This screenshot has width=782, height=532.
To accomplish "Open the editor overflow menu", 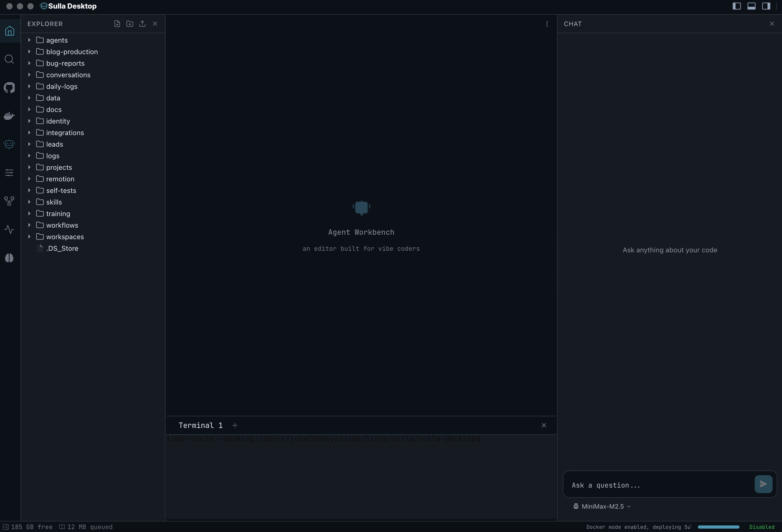I will tap(547, 24).
